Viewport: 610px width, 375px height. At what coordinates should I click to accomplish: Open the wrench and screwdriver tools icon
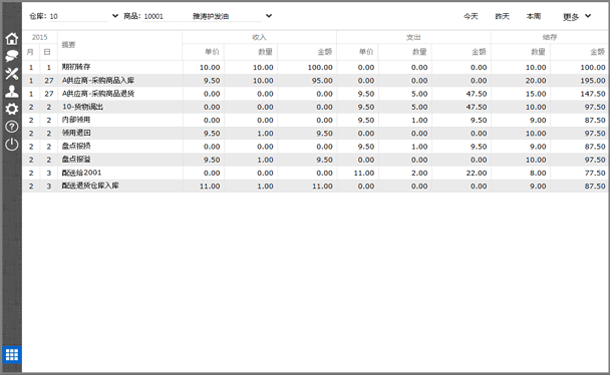pos(12,74)
